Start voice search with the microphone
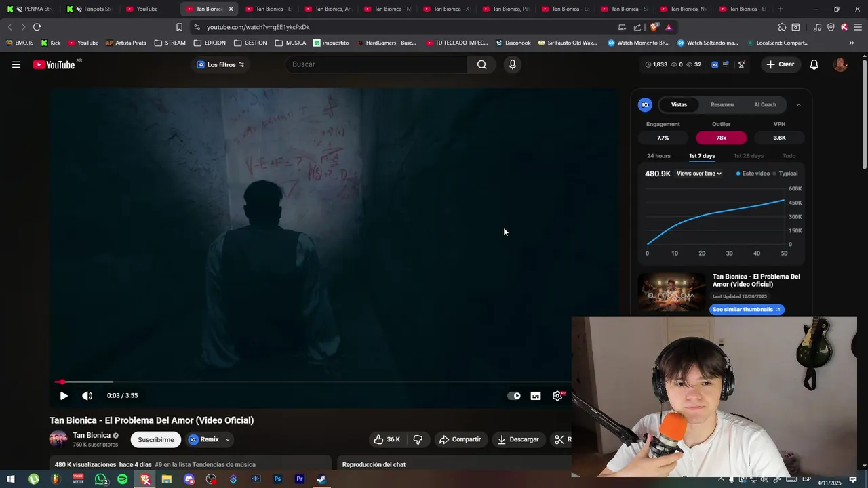This screenshot has width=868, height=488. point(513,64)
